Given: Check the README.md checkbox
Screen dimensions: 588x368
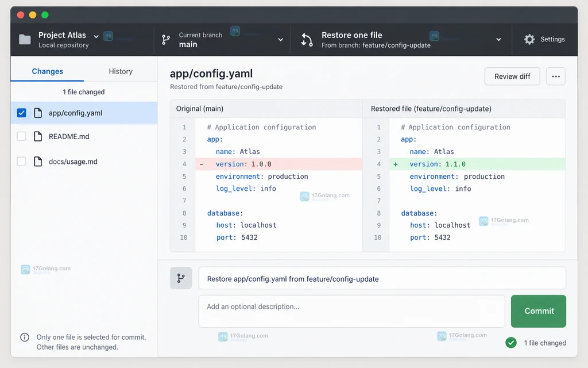Looking at the screenshot, I should coord(21,136).
